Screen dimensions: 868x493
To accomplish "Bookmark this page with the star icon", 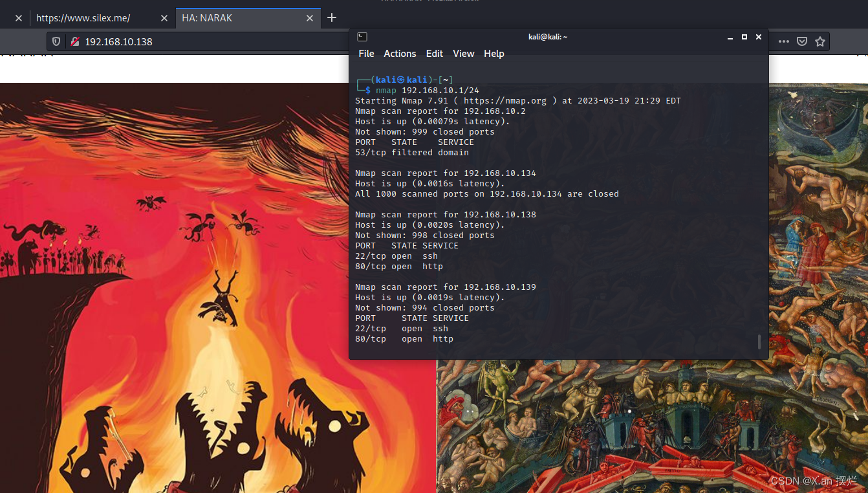I will [x=820, y=41].
